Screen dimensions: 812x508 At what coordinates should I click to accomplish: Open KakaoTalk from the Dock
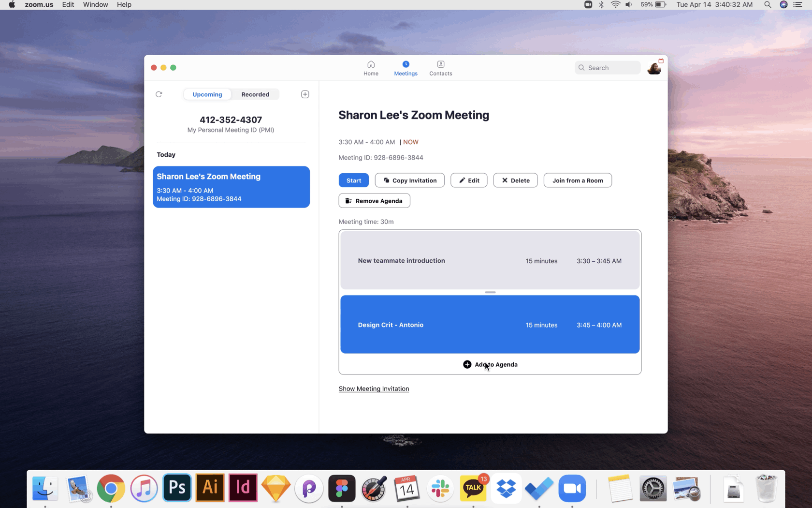473,488
